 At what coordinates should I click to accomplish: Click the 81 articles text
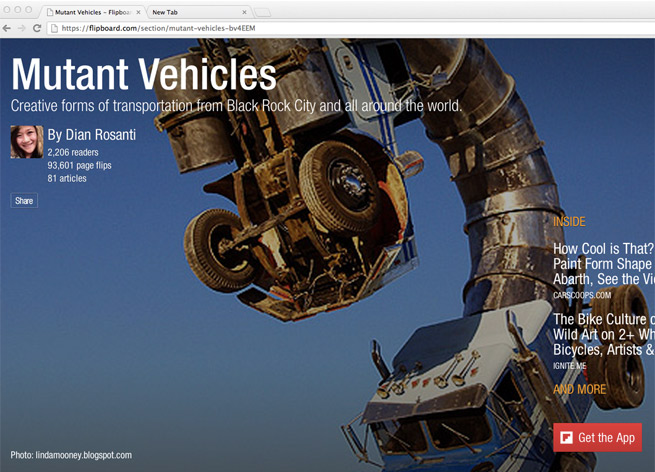(67, 178)
